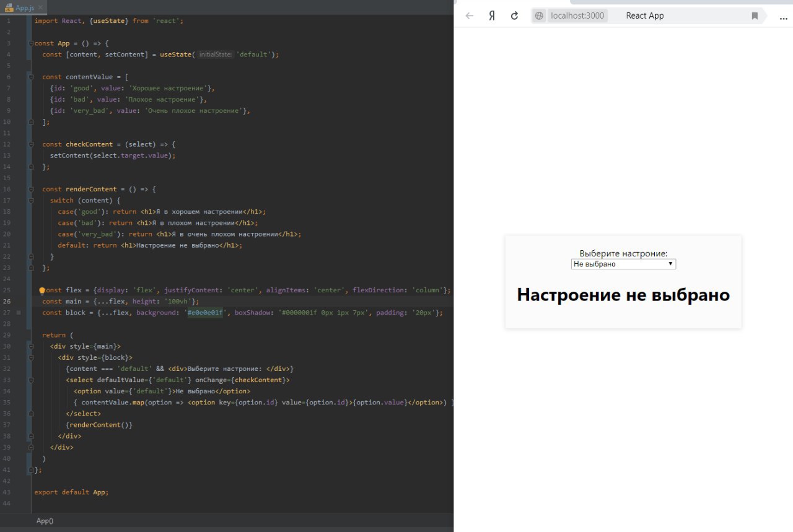Collapse the renderContent function at line 16
Screen dimensions: 793x532
(x=30, y=190)
